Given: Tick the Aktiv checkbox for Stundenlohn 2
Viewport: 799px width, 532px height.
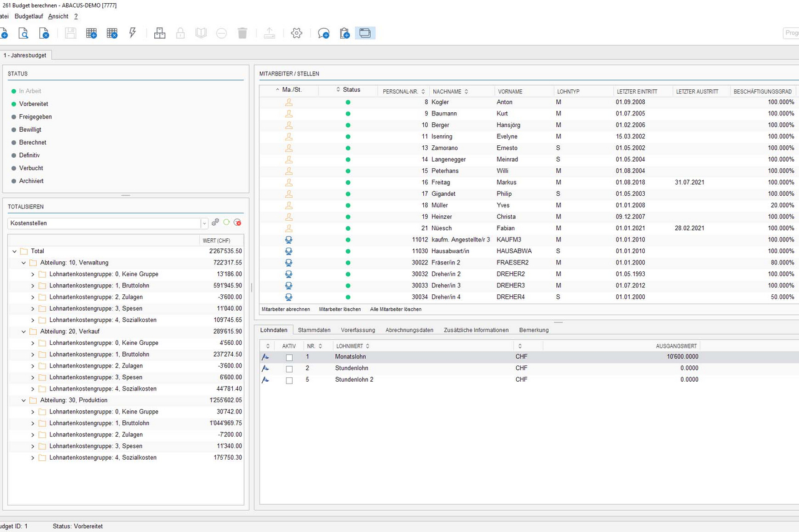Looking at the screenshot, I should pos(289,380).
